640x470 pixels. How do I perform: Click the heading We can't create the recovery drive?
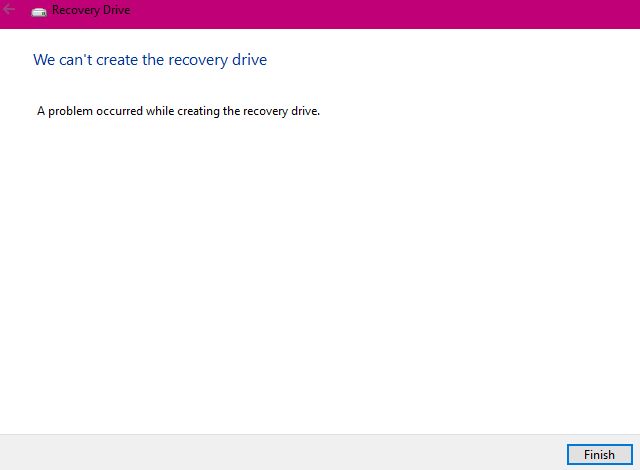150,60
